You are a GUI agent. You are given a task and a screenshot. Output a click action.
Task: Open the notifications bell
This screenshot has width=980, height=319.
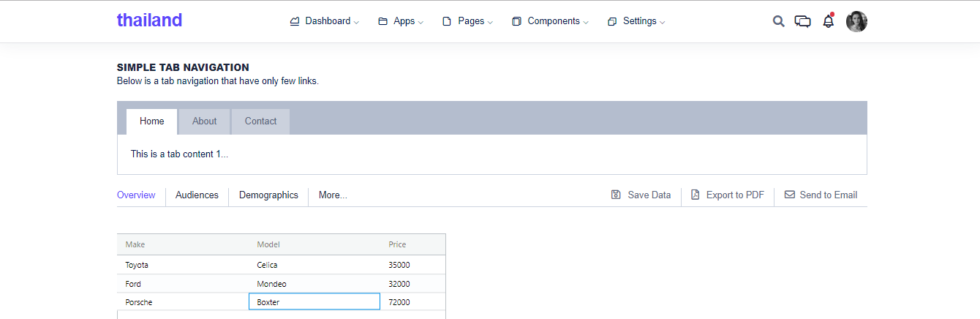pos(828,21)
